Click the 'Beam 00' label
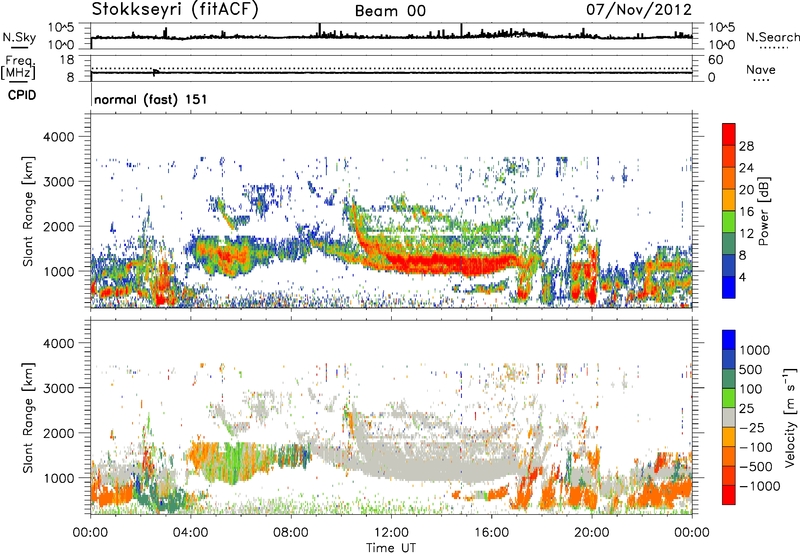The image size is (800, 554). click(x=390, y=11)
